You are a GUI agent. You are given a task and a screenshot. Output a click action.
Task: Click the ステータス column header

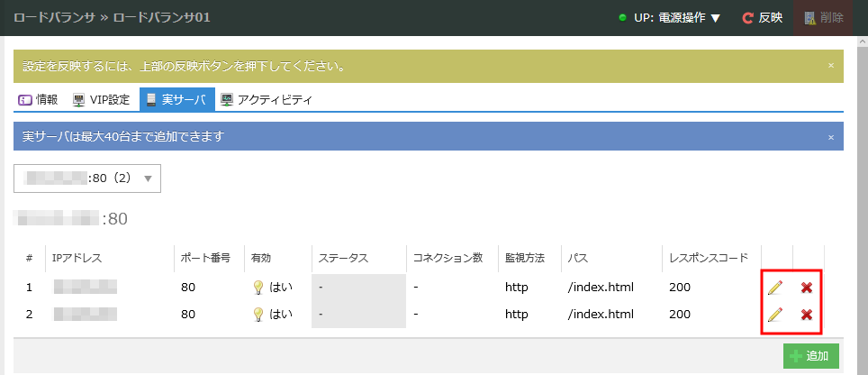[x=343, y=258]
